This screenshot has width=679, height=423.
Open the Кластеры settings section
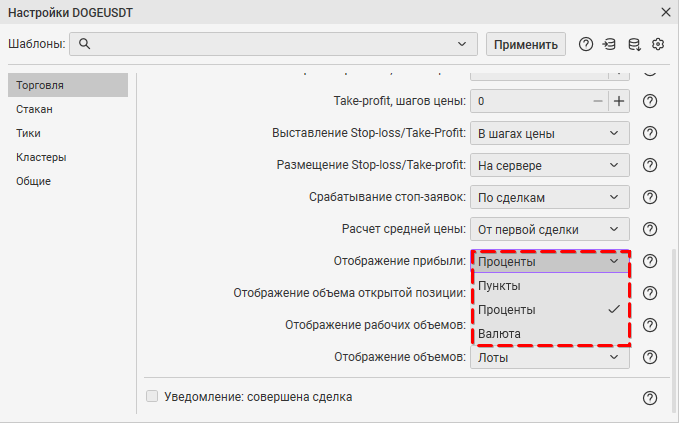41,157
